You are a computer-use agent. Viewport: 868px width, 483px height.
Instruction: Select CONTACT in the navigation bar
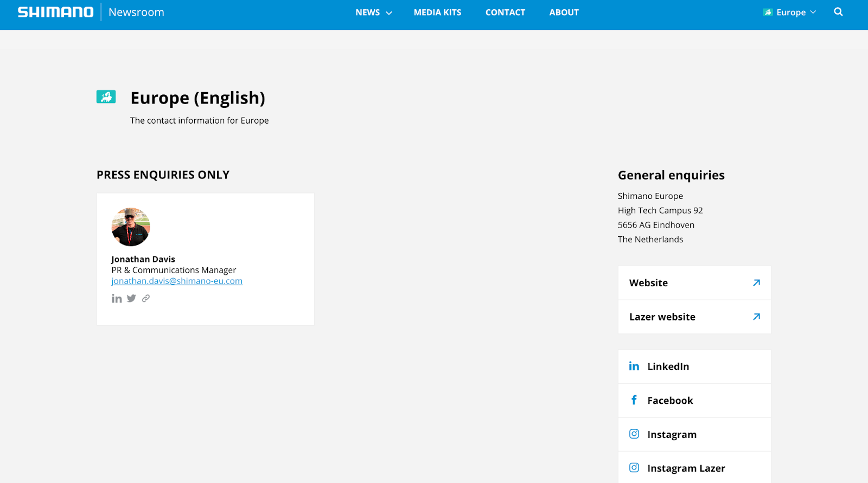tap(505, 12)
